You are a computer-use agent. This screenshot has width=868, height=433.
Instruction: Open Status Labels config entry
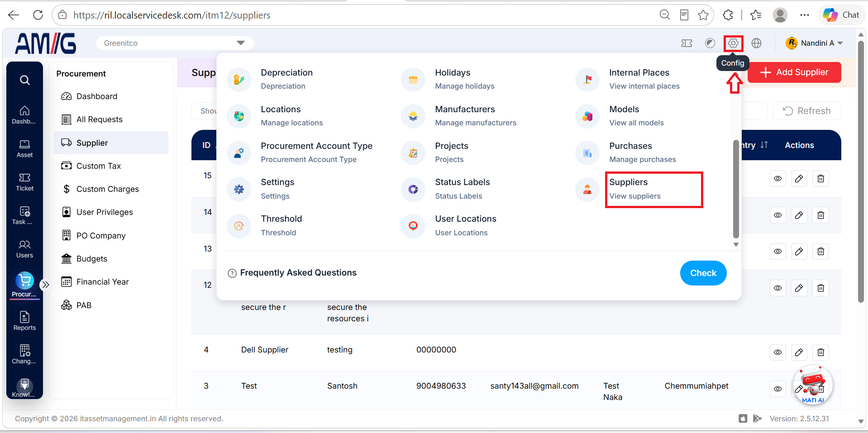pos(462,189)
